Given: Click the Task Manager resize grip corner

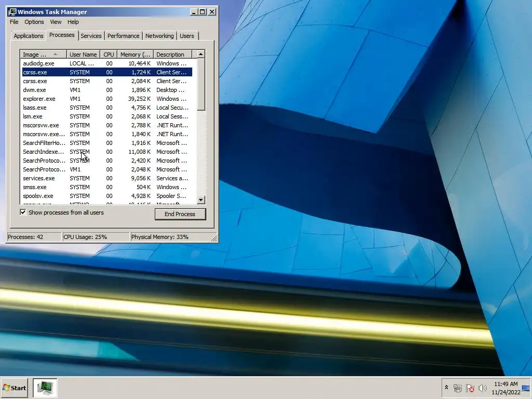Looking at the screenshot, I should click(214, 238).
